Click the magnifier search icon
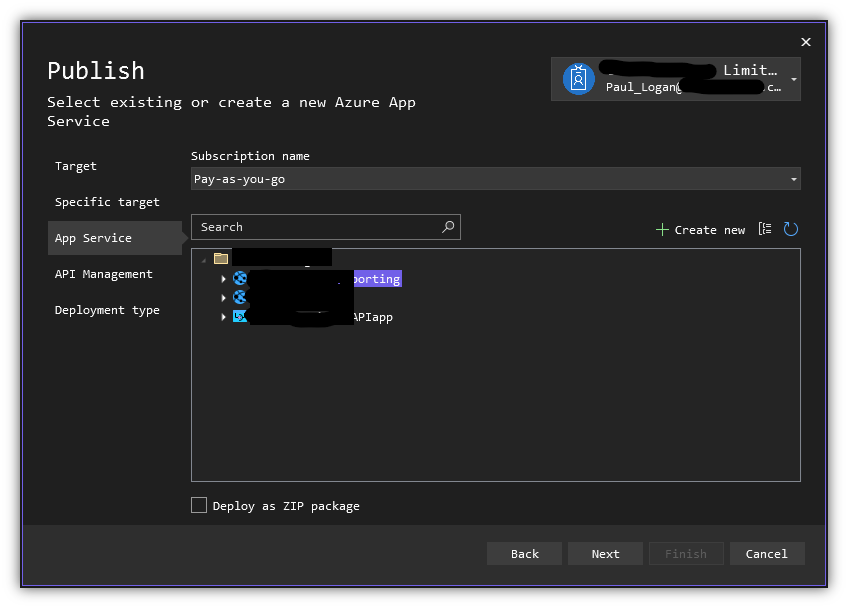 click(x=448, y=227)
